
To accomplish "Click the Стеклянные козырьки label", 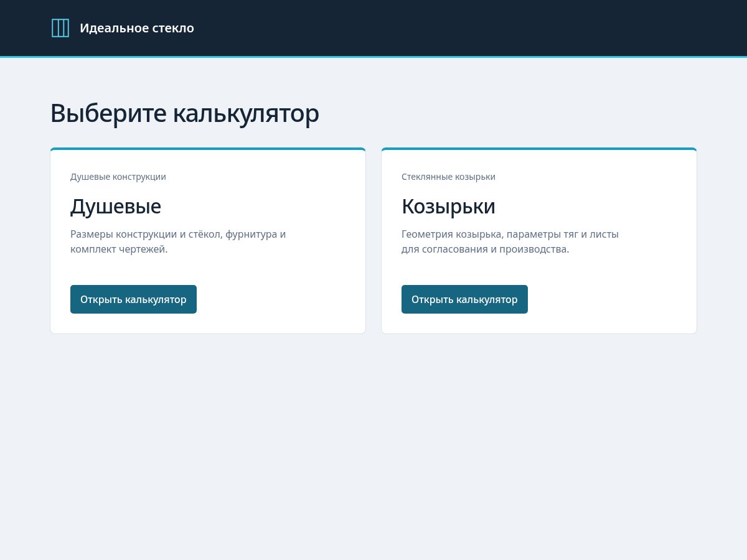I will (448, 177).
